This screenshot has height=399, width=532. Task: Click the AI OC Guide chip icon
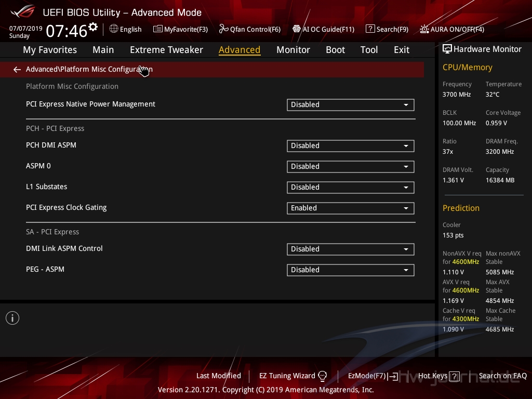(x=297, y=29)
